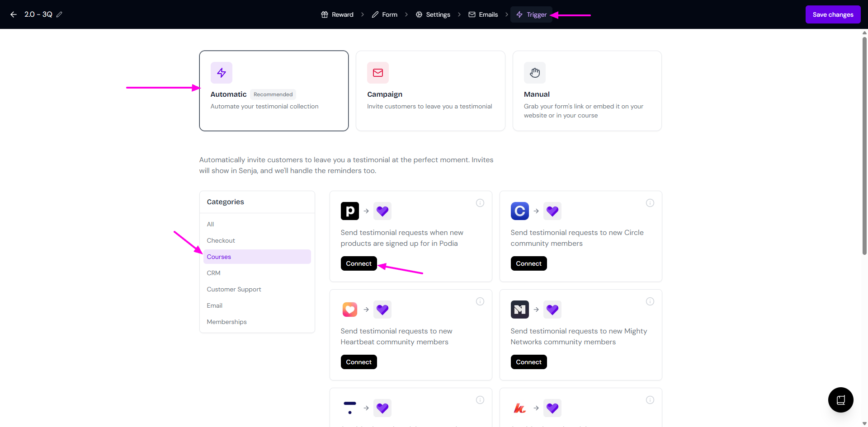Filter categories by Checkout
The height and width of the screenshot is (427, 868).
pyautogui.click(x=221, y=240)
